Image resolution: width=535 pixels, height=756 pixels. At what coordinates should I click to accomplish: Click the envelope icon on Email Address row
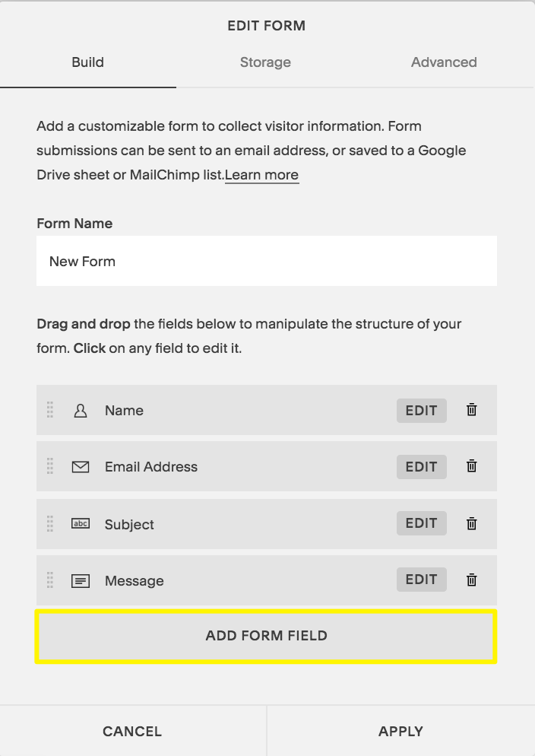[81, 467]
